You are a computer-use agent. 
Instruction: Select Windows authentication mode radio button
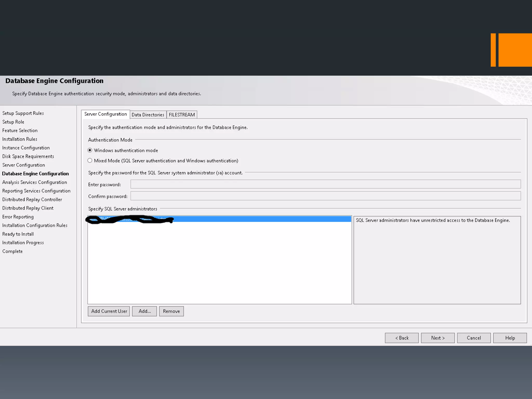pyautogui.click(x=90, y=150)
